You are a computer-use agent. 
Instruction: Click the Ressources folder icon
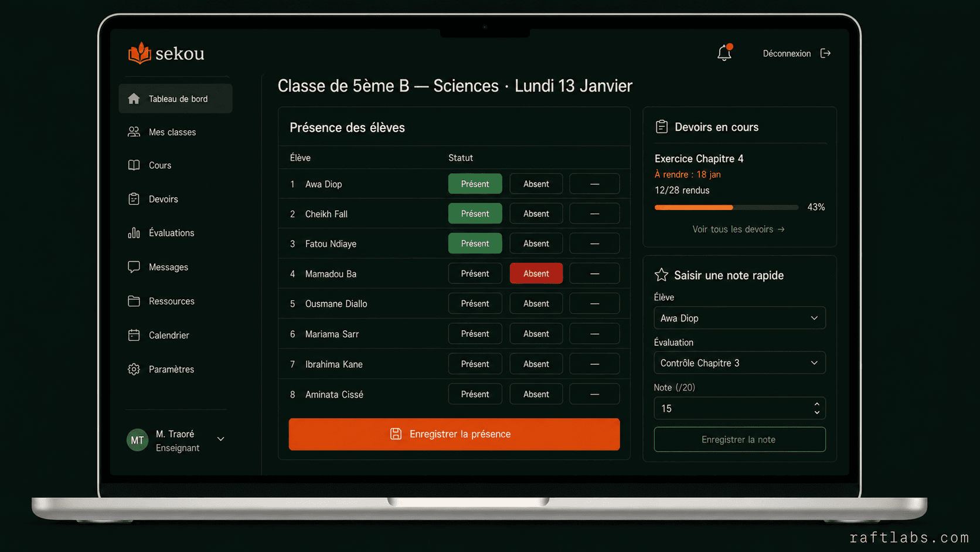[x=134, y=301]
